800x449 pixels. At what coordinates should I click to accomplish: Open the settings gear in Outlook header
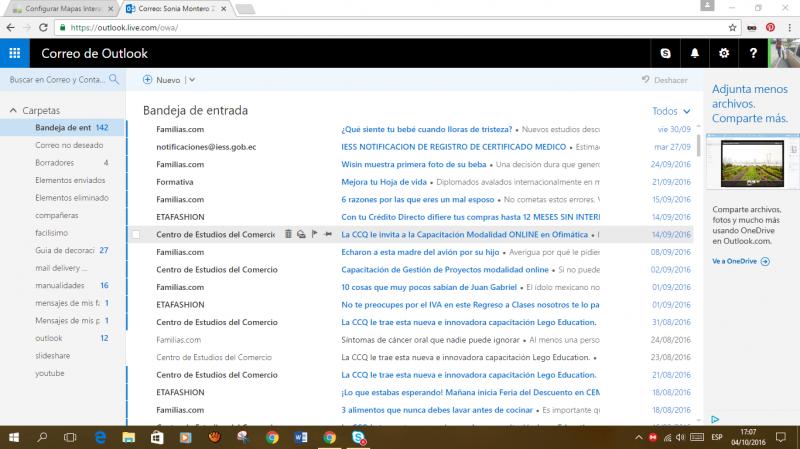click(x=724, y=53)
